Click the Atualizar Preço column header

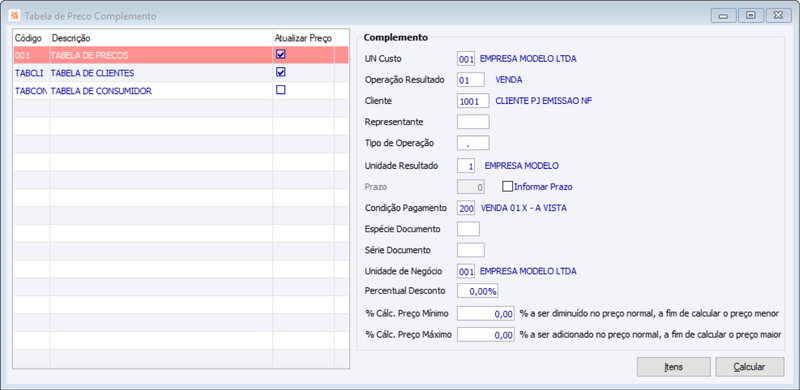click(x=303, y=38)
